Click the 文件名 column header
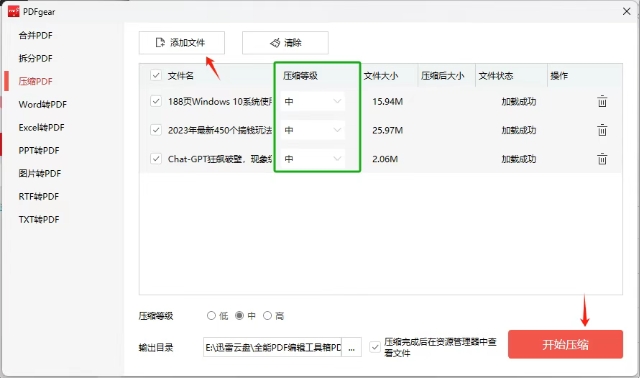This screenshot has height=378, width=640. (x=180, y=76)
